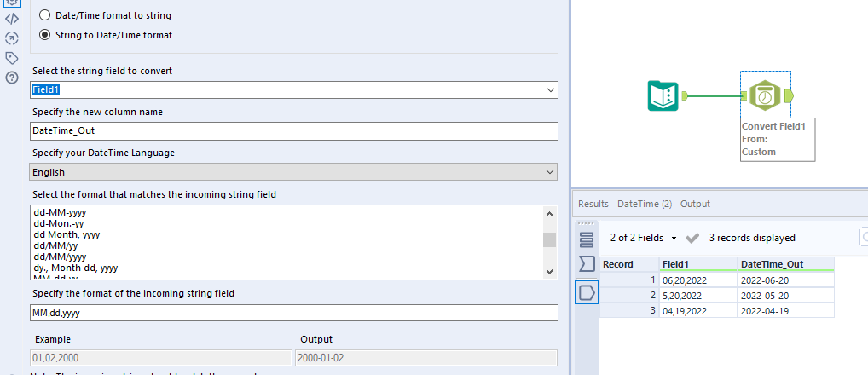Choose 'dd/MM/yyyy' format from list
This screenshot has width=868, height=375.
coord(59,257)
